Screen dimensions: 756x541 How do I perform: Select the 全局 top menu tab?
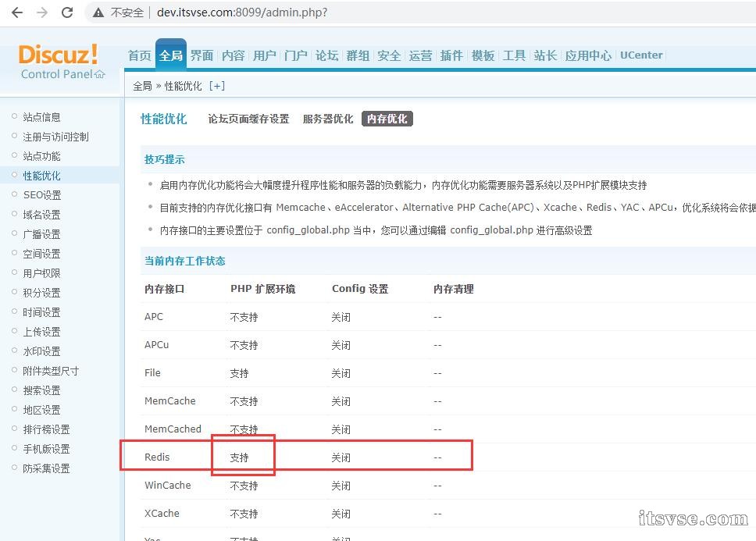point(171,55)
